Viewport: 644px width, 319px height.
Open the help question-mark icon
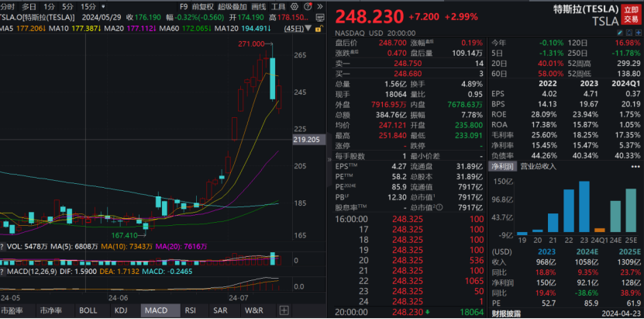307,6
